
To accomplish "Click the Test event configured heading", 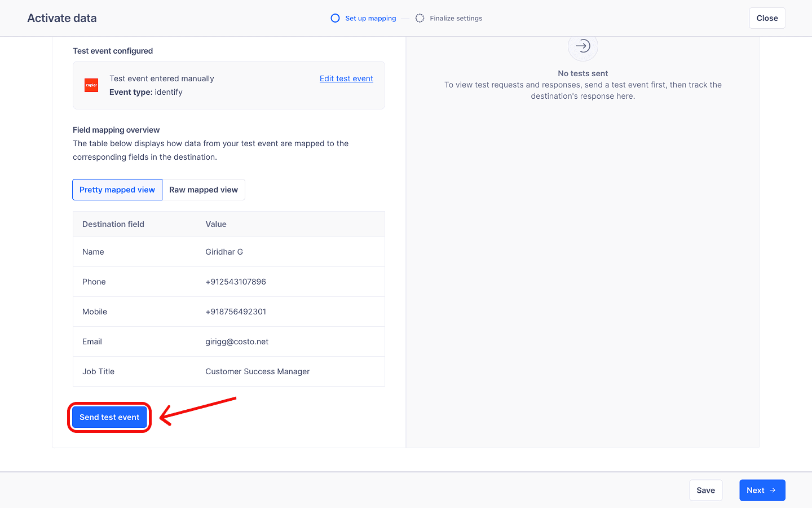I will coord(113,51).
